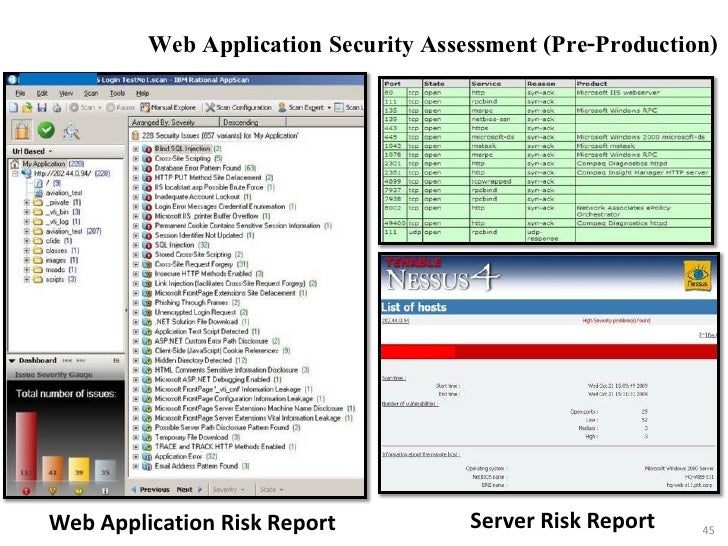The width and height of the screenshot is (728, 546).
Task: Open the File menu in AppScan
Action: pyautogui.click(x=20, y=93)
